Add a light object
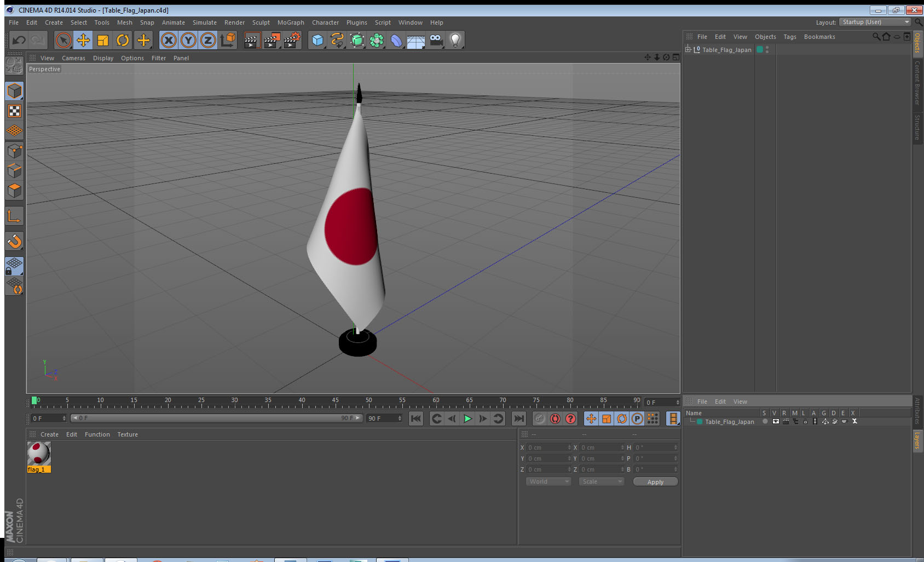 pyautogui.click(x=455, y=40)
